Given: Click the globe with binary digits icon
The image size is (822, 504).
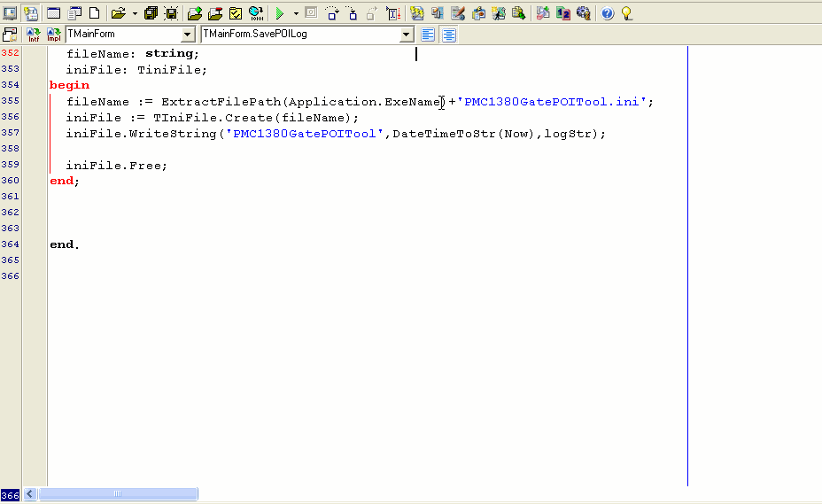Looking at the screenshot, I should tap(256, 13).
